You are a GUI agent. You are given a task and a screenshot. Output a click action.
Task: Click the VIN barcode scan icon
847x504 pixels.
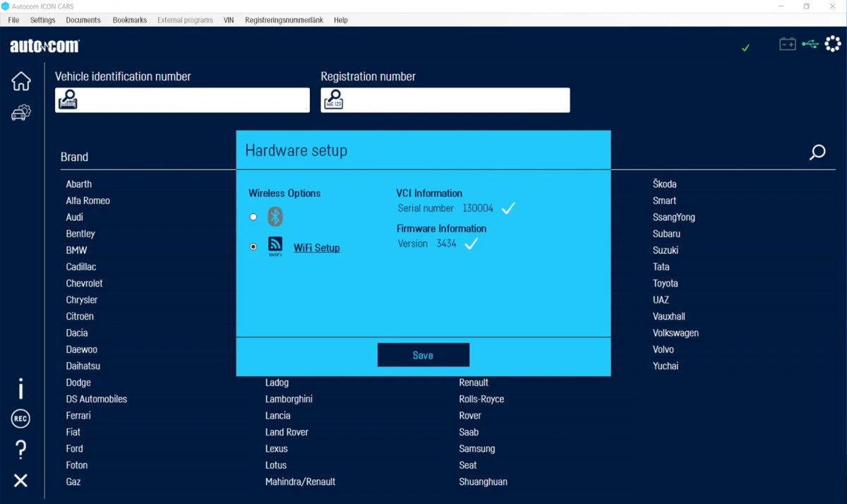(x=68, y=100)
